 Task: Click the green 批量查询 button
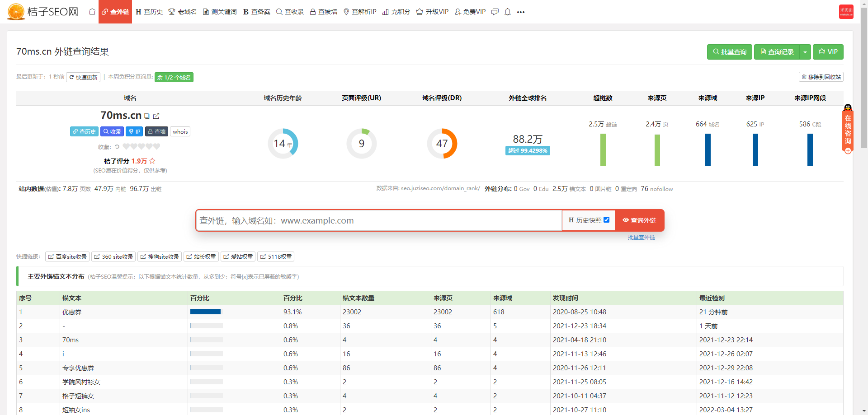coord(730,52)
